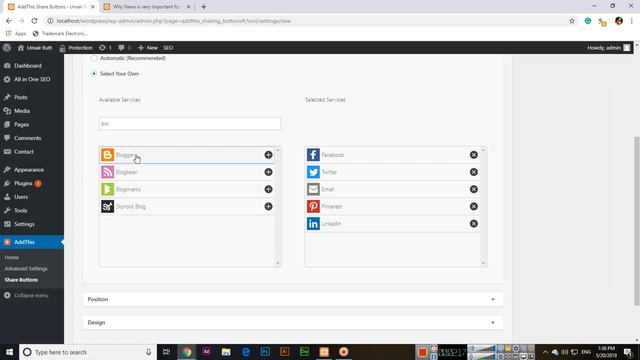Expand the Position section
The height and width of the screenshot is (360, 640).
293,299
